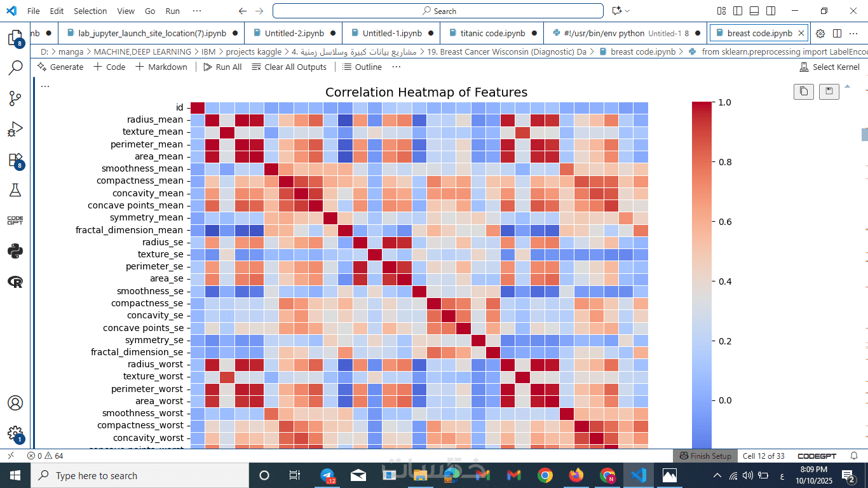Click the Customize Layout icon
Viewport: 868px width, 488px height.
click(x=721, y=11)
